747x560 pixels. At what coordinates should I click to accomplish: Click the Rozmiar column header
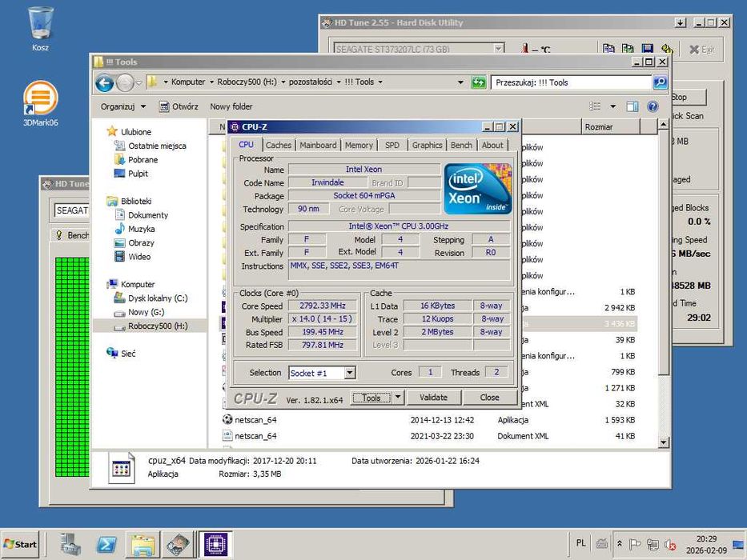click(x=610, y=126)
